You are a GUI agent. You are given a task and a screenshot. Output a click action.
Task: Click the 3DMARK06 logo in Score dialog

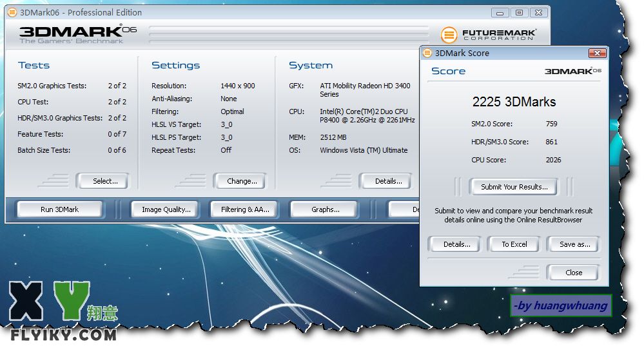tap(572, 71)
